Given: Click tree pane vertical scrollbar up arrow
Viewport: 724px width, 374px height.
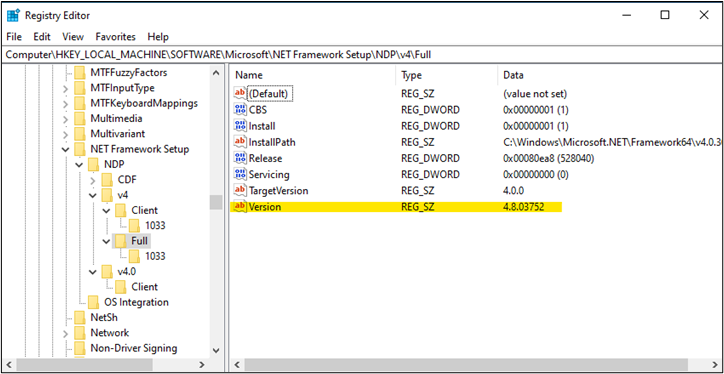Looking at the screenshot, I should click(x=216, y=72).
